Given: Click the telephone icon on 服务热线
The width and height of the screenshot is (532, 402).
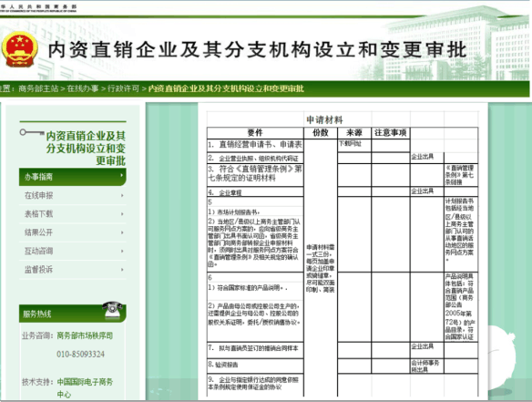Looking at the screenshot, I should (113, 310).
